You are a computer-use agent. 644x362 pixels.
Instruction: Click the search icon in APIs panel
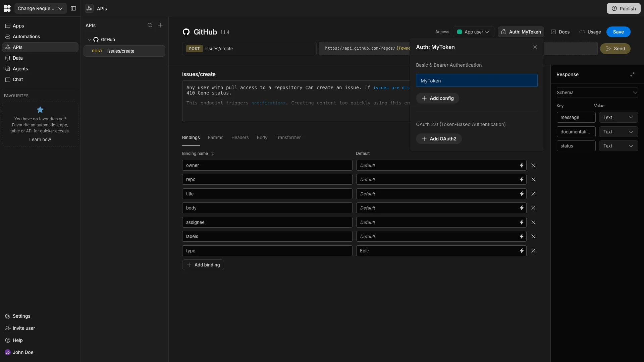150,25
